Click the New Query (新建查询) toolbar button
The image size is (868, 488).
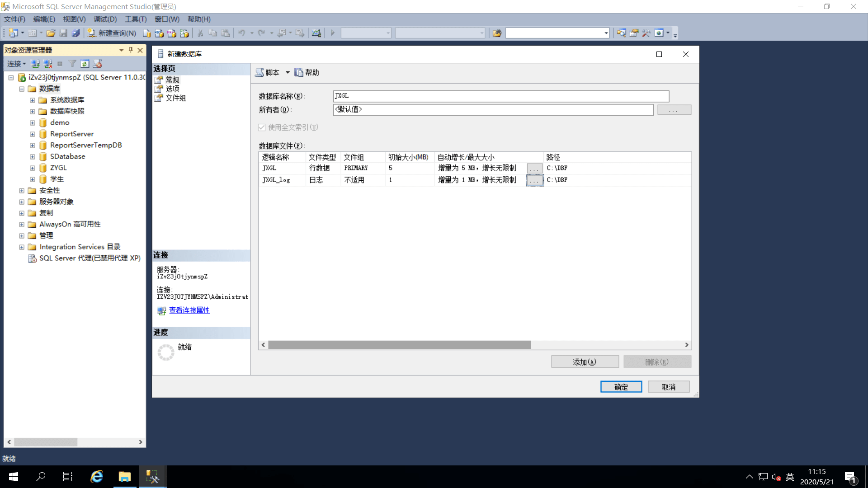[112, 33]
